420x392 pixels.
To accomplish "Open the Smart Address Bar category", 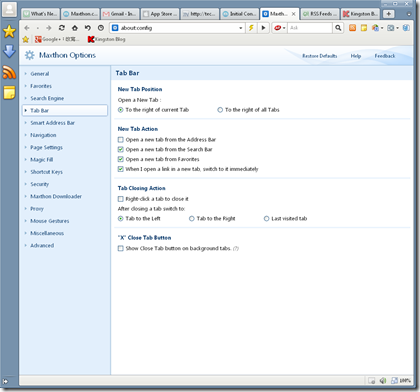I will click(x=52, y=123).
